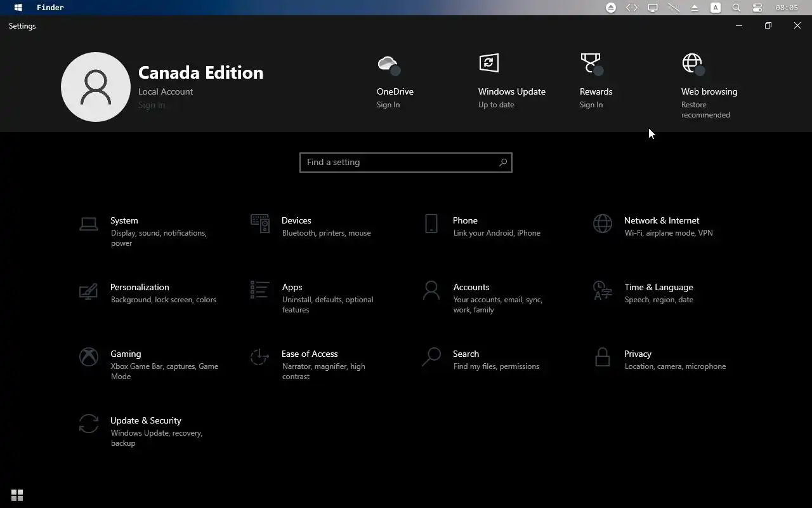Viewport: 812px width, 508px height.
Task: Open Time & Language icon
Action: pos(603,290)
